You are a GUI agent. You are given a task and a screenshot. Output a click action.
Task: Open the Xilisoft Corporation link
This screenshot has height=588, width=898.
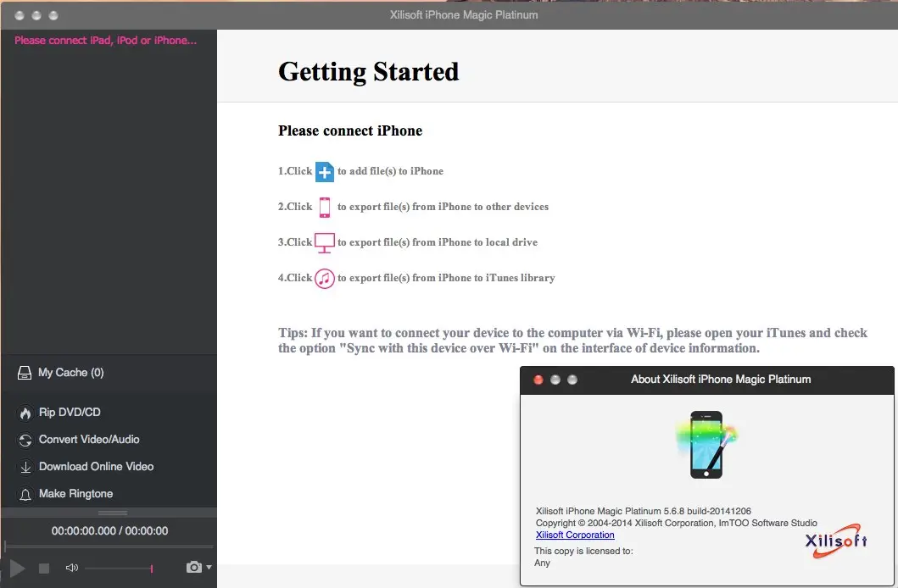(x=575, y=535)
